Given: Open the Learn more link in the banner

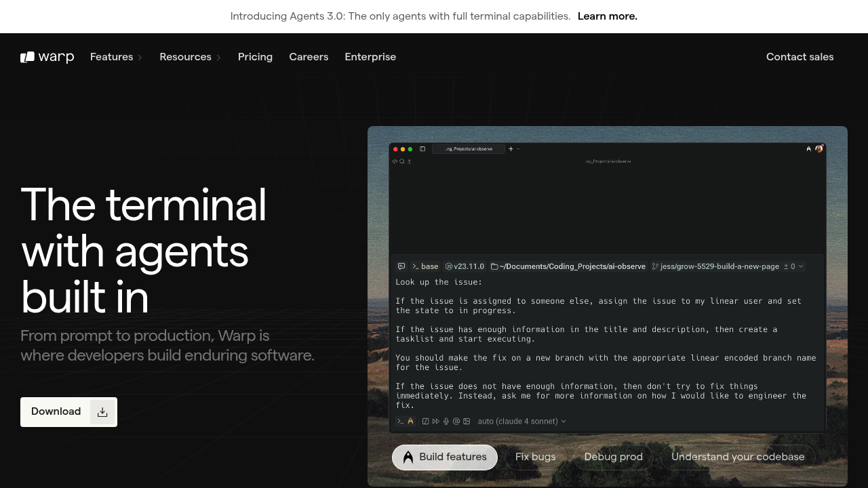Looking at the screenshot, I should (607, 16).
